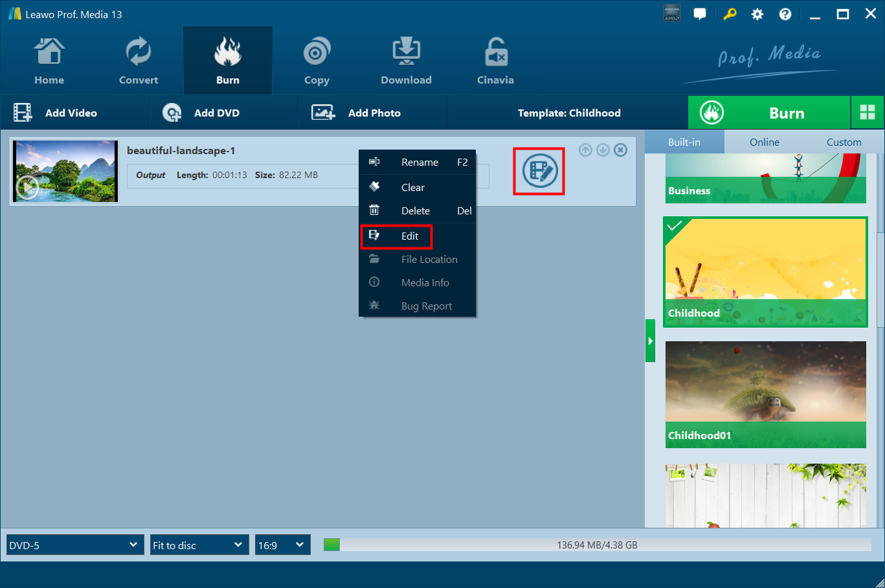The image size is (885, 588).
Task: Select the Childhood01 menu template
Action: pyautogui.click(x=766, y=394)
